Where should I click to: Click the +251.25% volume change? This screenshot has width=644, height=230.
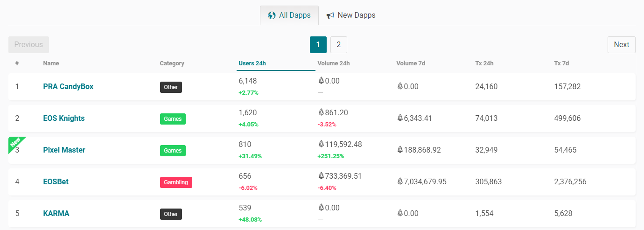[x=331, y=156]
